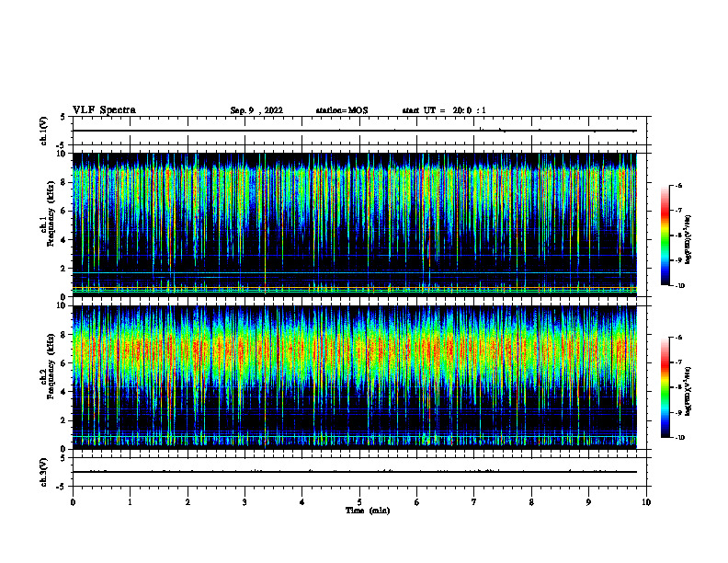Click the ch.2 Frequency (kHz) axis label
Screen dimensions: 728x563
coord(48,366)
